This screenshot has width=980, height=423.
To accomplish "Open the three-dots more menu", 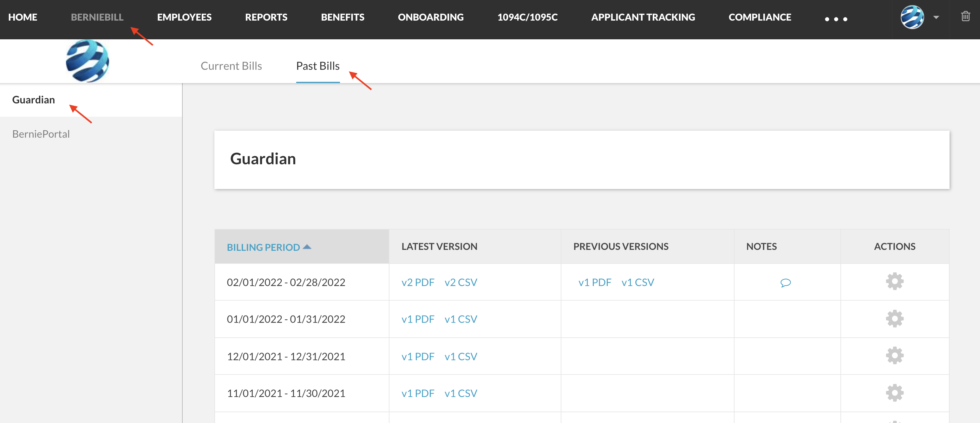I will click(x=836, y=19).
